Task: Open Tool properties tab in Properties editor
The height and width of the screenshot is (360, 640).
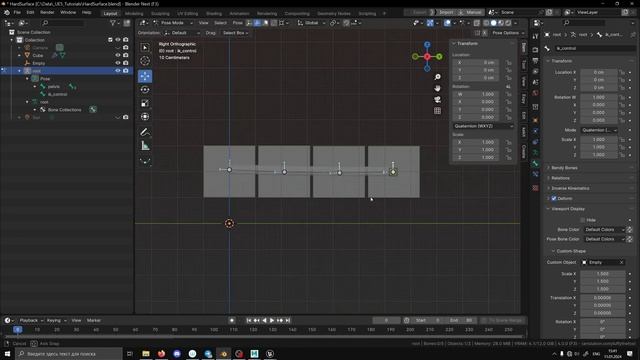Action: 535,37
